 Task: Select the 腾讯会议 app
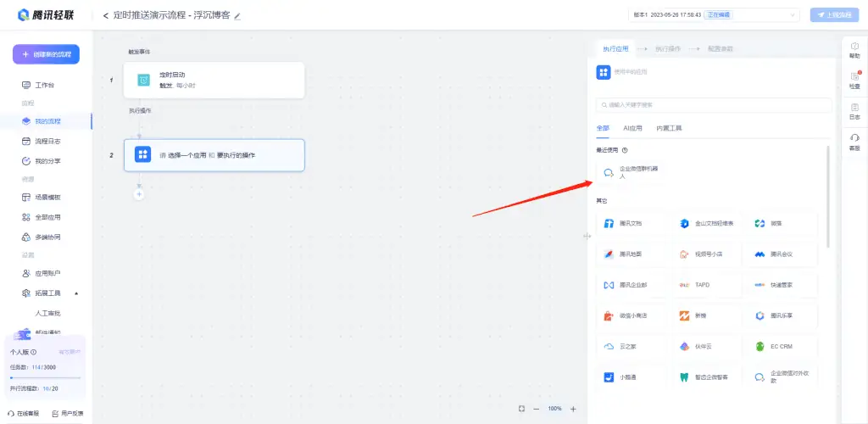click(782, 254)
